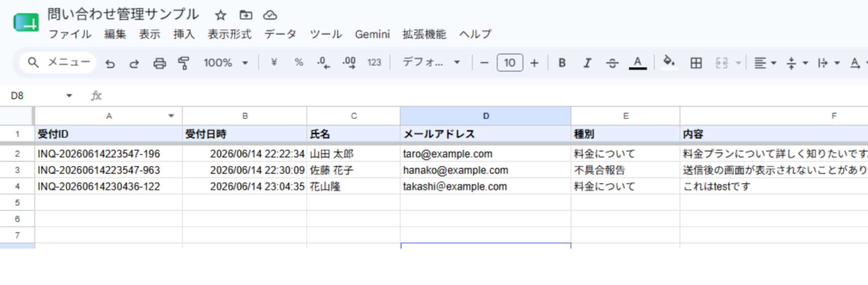Click the Google Sheets home logo

click(x=26, y=23)
